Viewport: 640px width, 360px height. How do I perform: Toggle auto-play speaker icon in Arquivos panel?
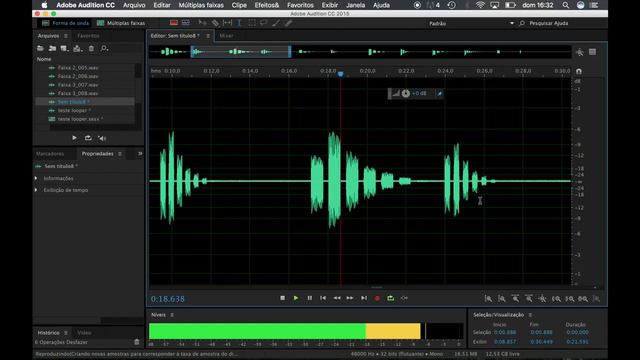[x=102, y=138]
